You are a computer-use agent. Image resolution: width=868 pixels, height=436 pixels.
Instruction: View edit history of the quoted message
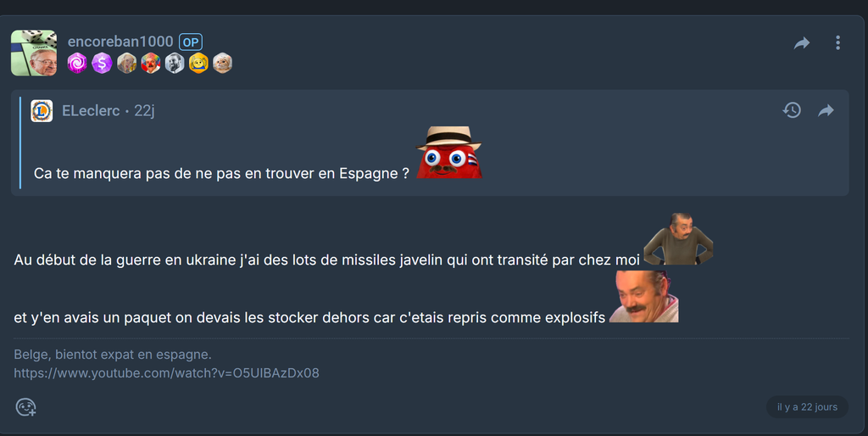792,110
